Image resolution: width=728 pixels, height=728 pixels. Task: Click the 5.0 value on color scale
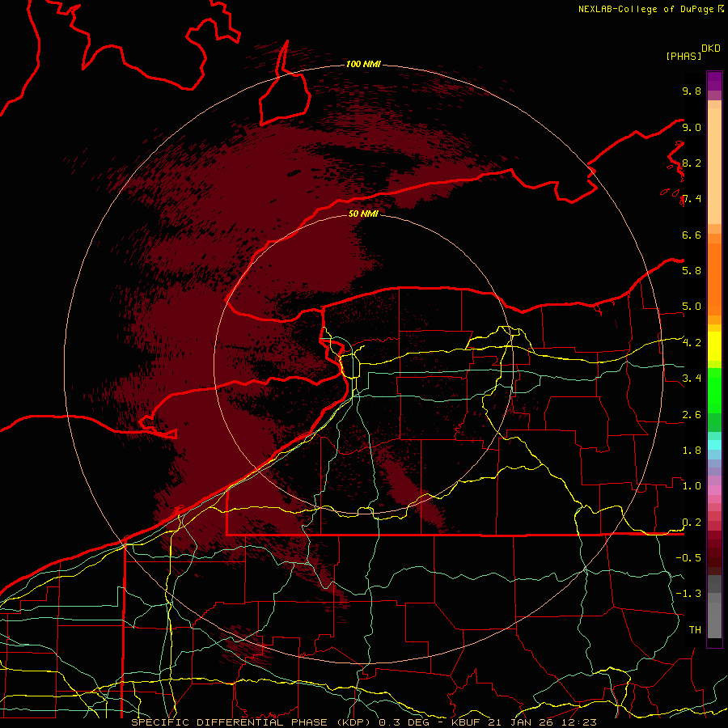pos(692,307)
